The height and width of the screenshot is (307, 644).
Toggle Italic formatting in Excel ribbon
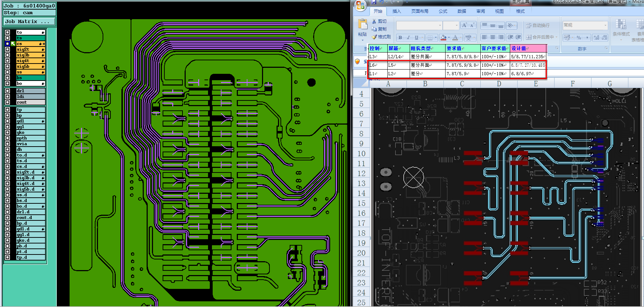click(x=408, y=37)
